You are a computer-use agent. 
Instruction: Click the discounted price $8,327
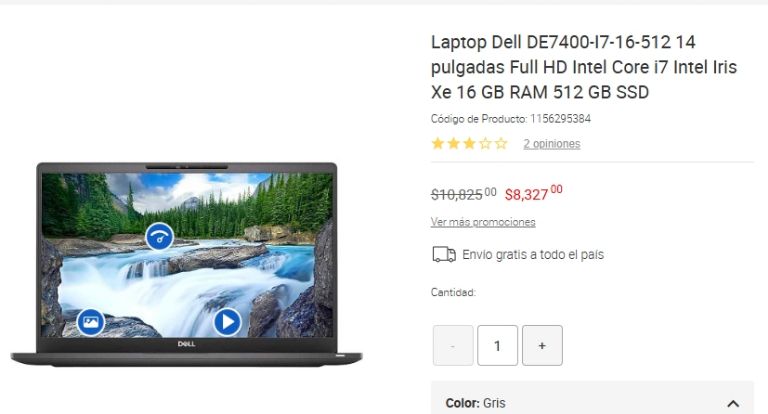point(533,193)
